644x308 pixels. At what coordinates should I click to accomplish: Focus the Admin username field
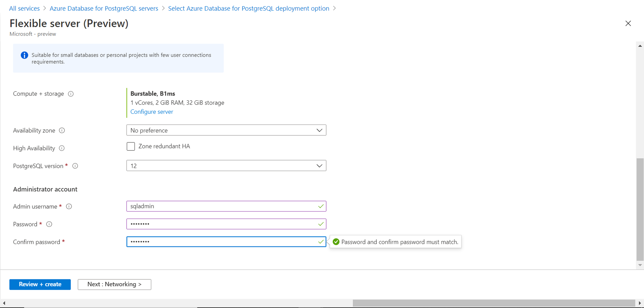[222, 206]
